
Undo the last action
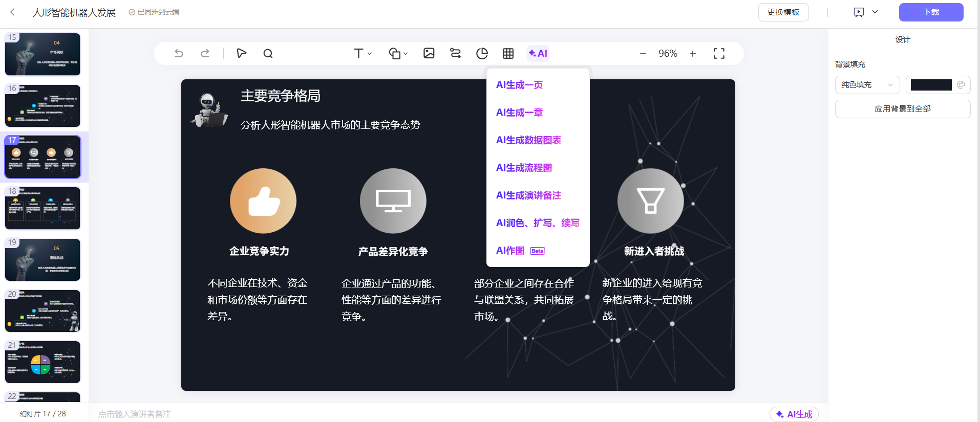click(179, 53)
